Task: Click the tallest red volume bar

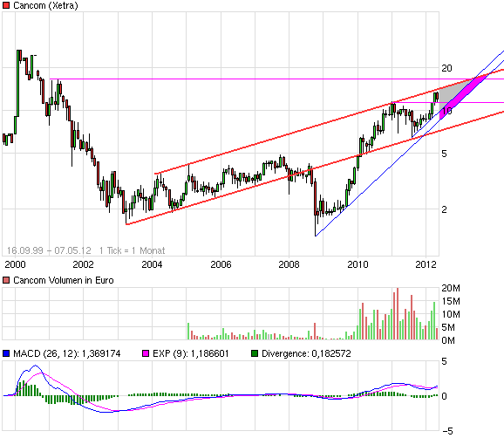Action: click(x=398, y=313)
